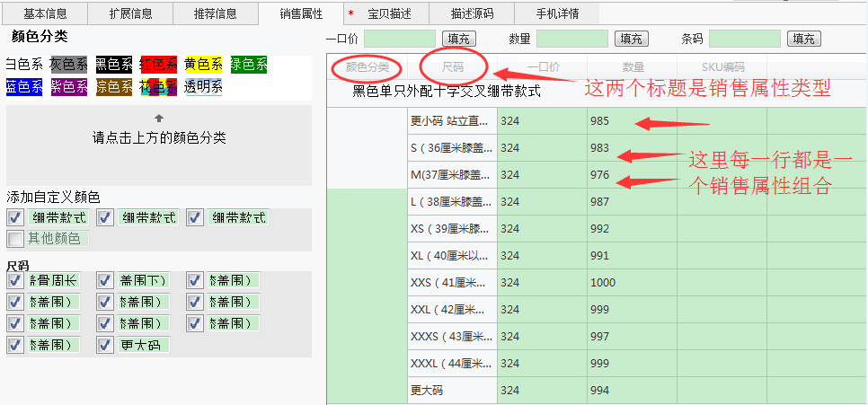The image size is (868, 405).
Task: Click the up arrow icon above the color hint
Action: click(159, 119)
